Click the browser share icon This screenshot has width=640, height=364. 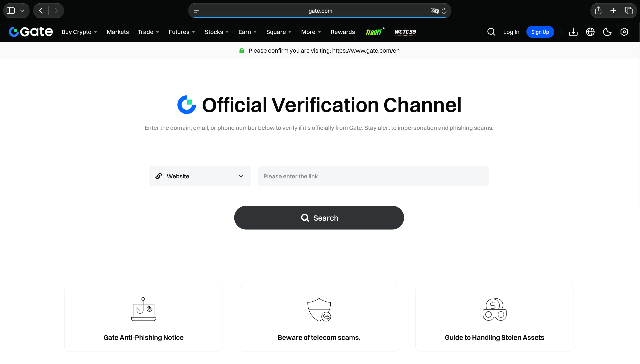(x=598, y=11)
